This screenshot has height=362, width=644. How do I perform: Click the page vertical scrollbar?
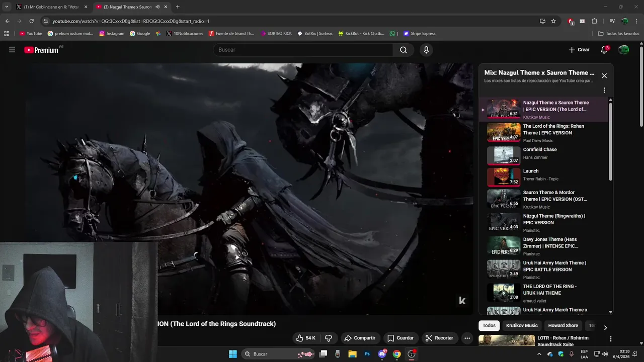641,86
